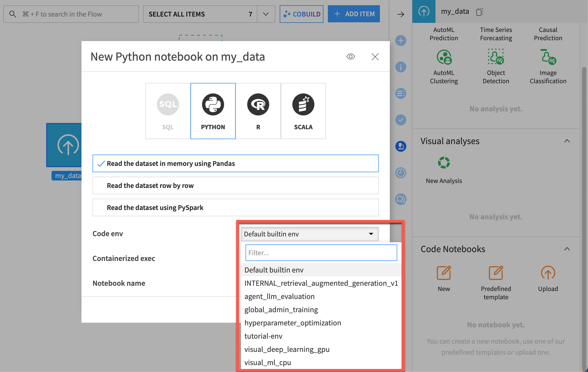Create a New code notebook
This screenshot has width=588, height=372.
click(444, 273)
